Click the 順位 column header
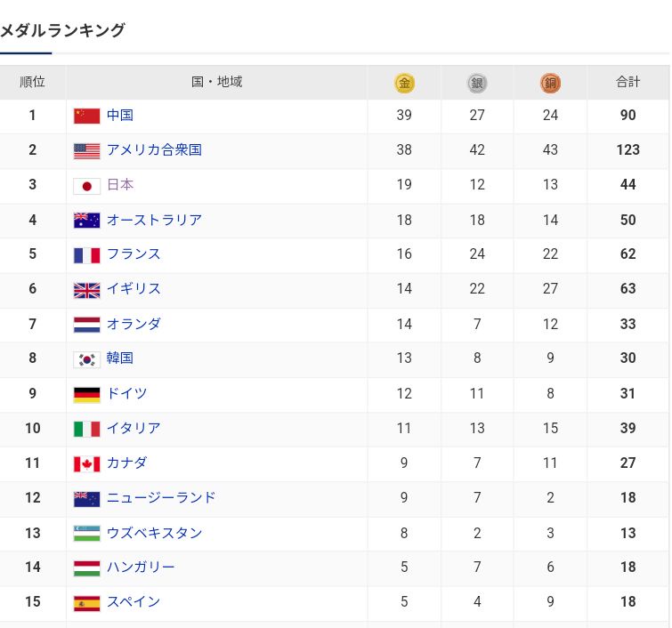This screenshot has width=672, height=628. click(x=33, y=82)
